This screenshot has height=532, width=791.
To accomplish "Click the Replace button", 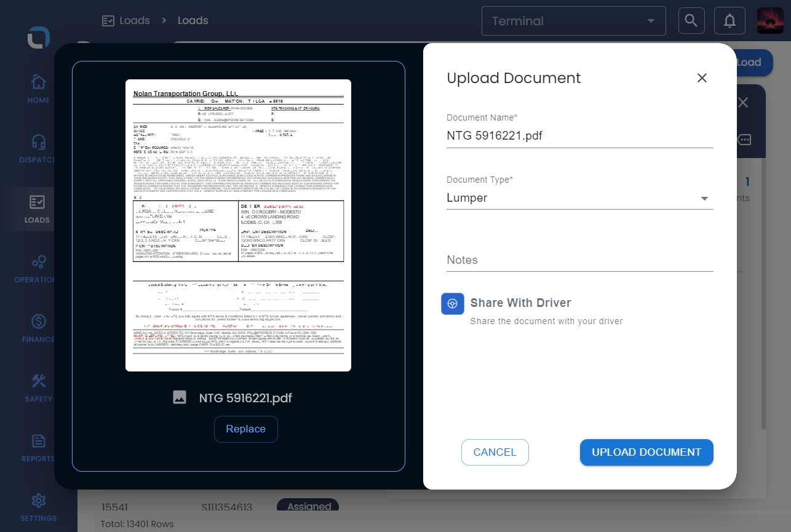I will click(246, 429).
